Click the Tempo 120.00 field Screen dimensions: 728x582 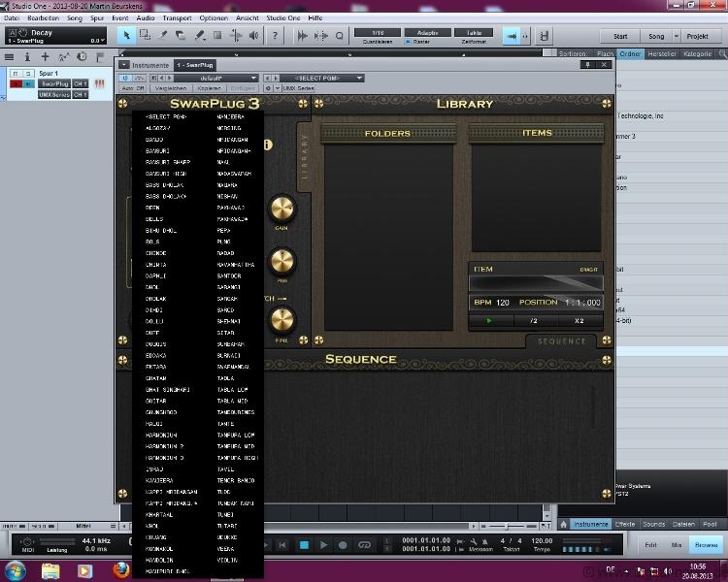coord(542,540)
